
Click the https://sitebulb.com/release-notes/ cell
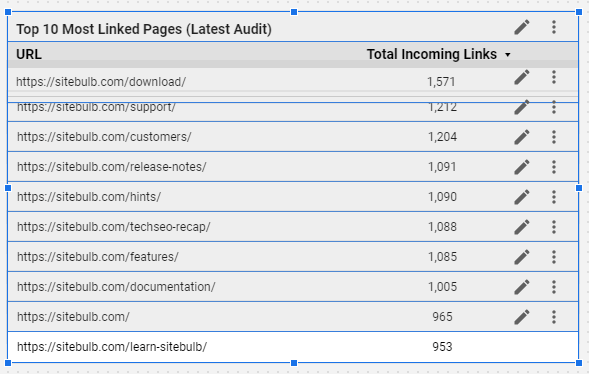pos(112,167)
